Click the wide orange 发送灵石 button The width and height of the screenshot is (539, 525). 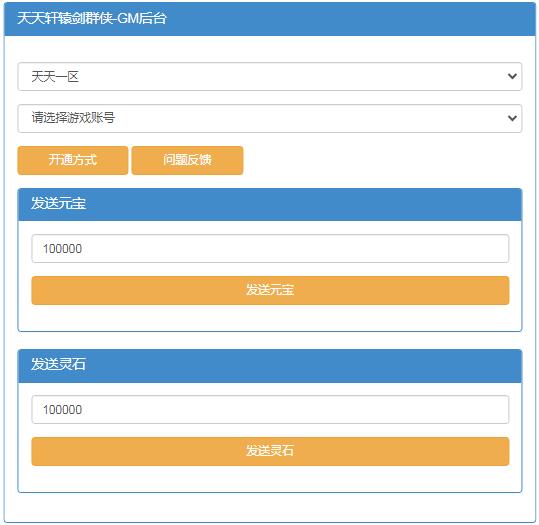pos(270,451)
